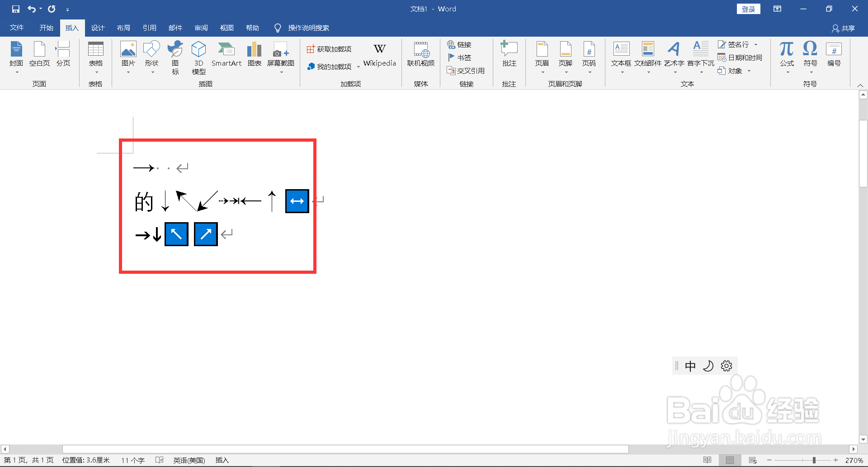Redo the last action
This screenshot has width=868, height=467.
point(52,9)
